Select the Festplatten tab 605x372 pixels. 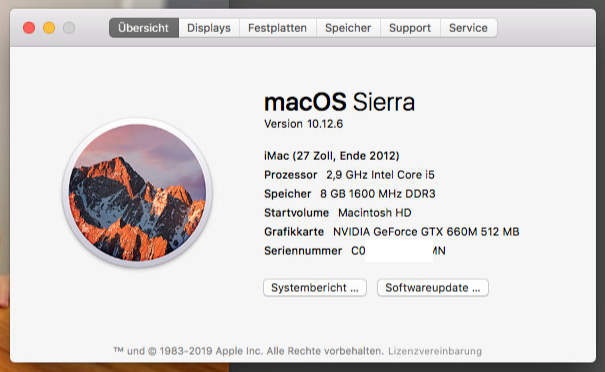click(x=277, y=28)
